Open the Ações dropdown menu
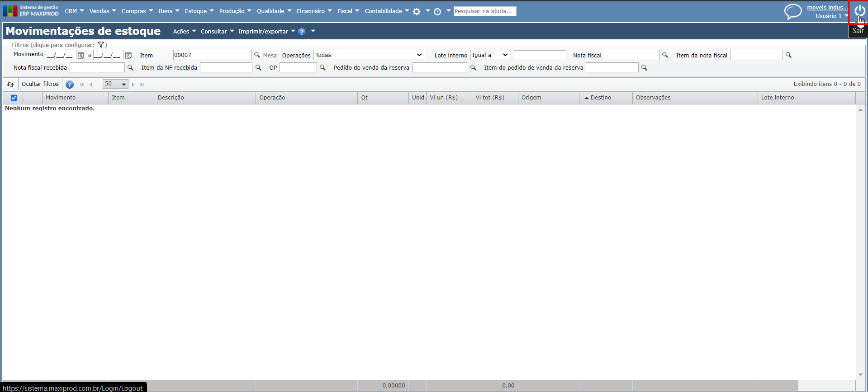868x392 pixels. coord(185,31)
